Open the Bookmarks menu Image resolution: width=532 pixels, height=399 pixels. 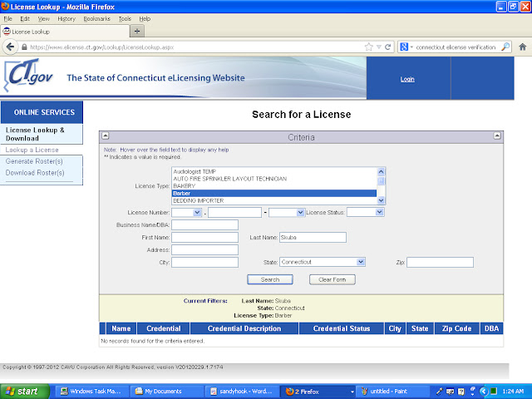(97, 18)
